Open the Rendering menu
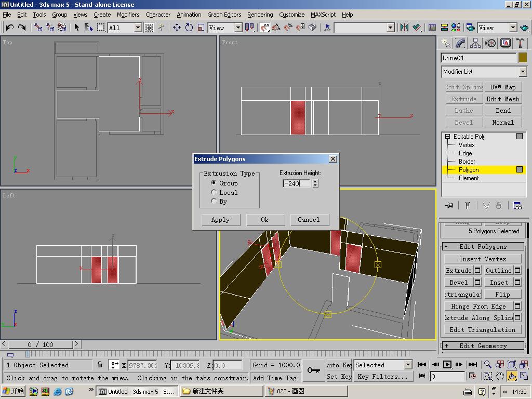 pos(260,15)
